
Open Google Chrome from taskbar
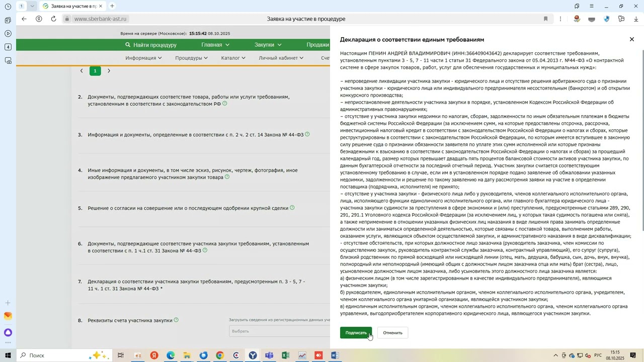(220, 355)
